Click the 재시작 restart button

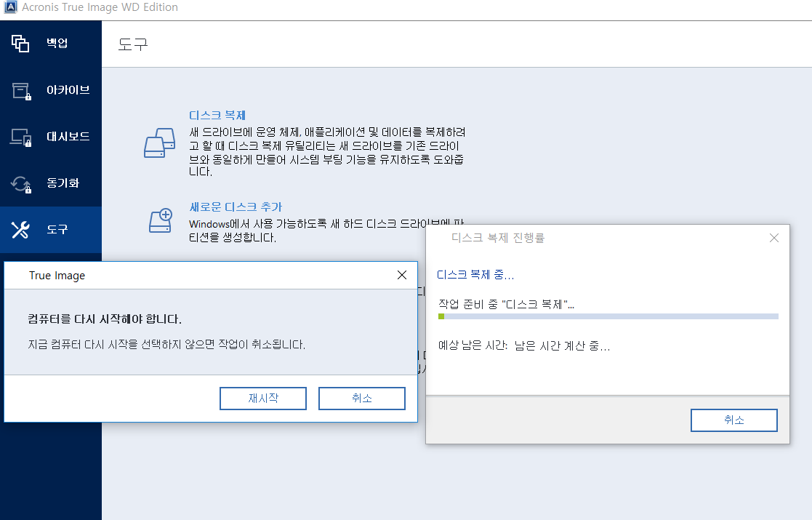(263, 399)
